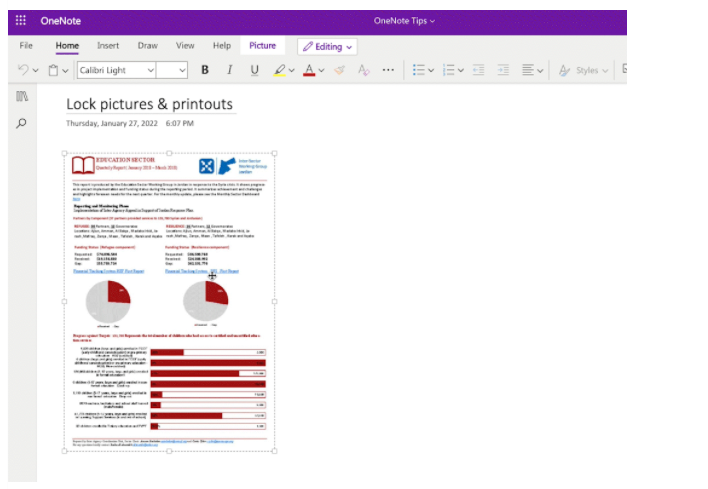Apply the text highlight color
Image resolution: width=708 pixels, height=489 pixels.
279,70
